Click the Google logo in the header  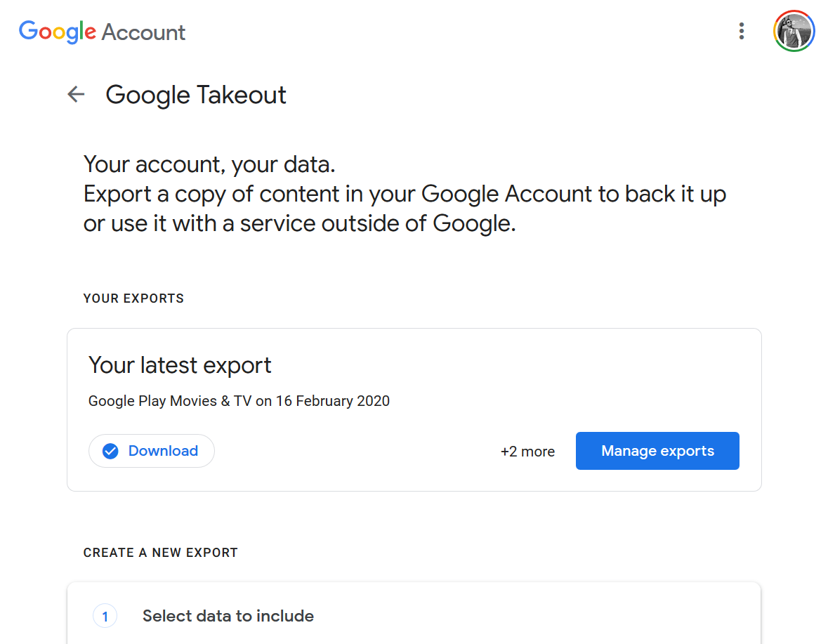58,32
